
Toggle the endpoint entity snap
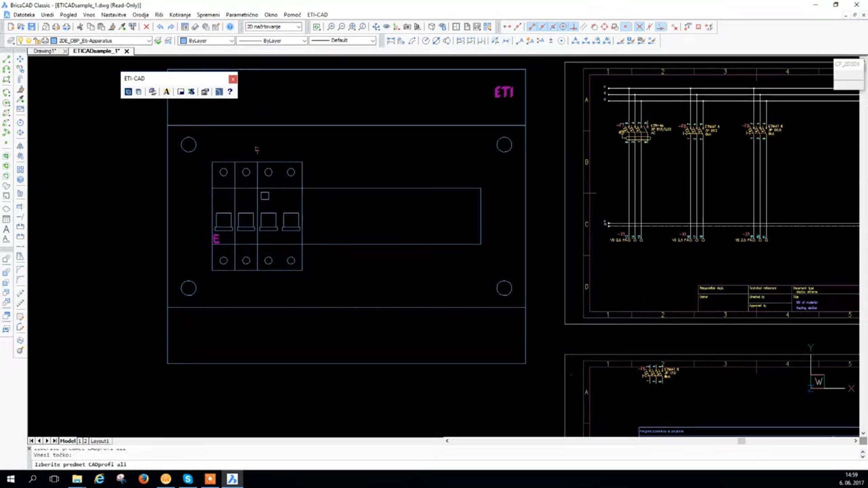pyautogui.click(x=532, y=27)
